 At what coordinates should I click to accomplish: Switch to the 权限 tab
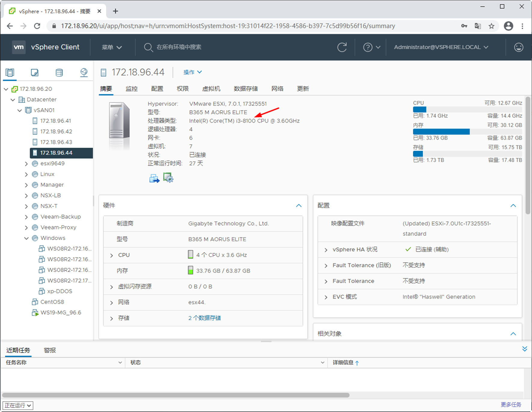click(x=183, y=89)
